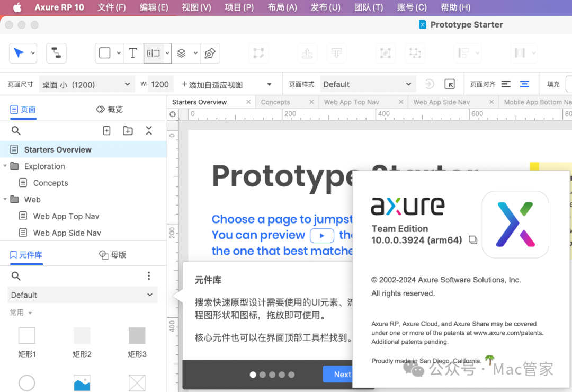Switch to the 元件库 tab
This screenshot has height=392, width=572.
point(26,255)
